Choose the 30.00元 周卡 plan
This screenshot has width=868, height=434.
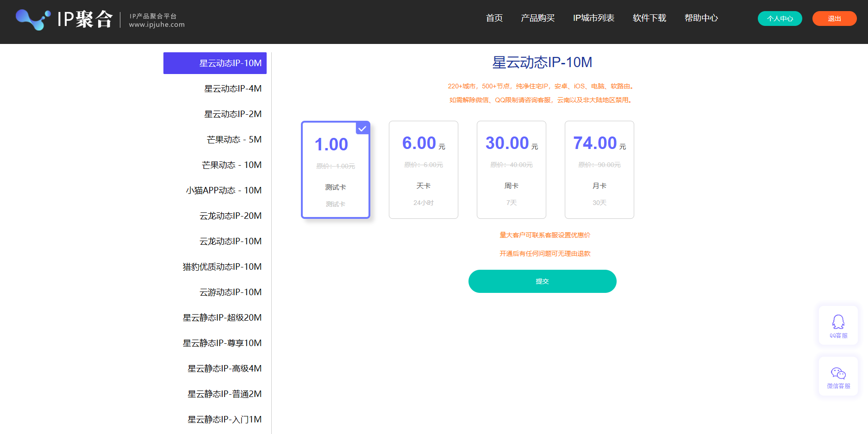(x=511, y=170)
